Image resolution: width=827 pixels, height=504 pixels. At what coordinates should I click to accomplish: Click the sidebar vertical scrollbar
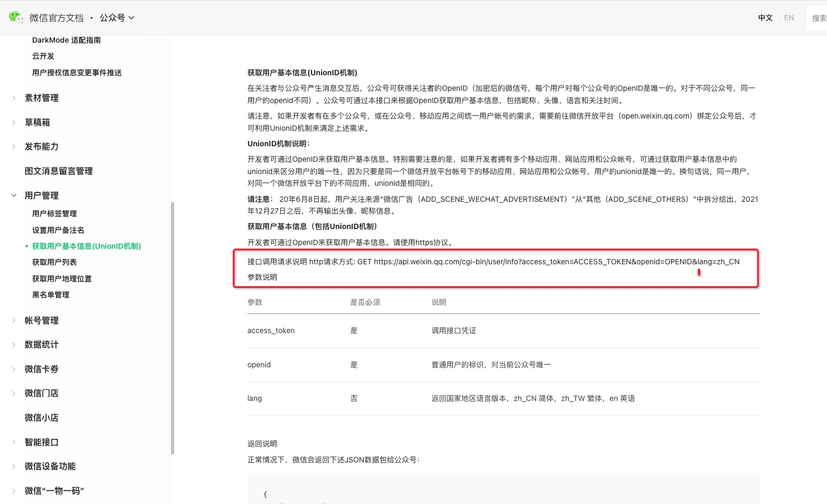point(173,328)
